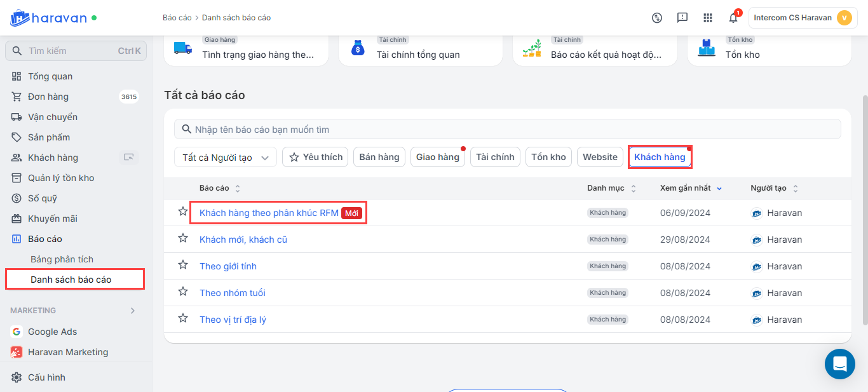Favorite the Khách mới, khách cũ report
This screenshot has width=868, height=392.
click(183, 238)
